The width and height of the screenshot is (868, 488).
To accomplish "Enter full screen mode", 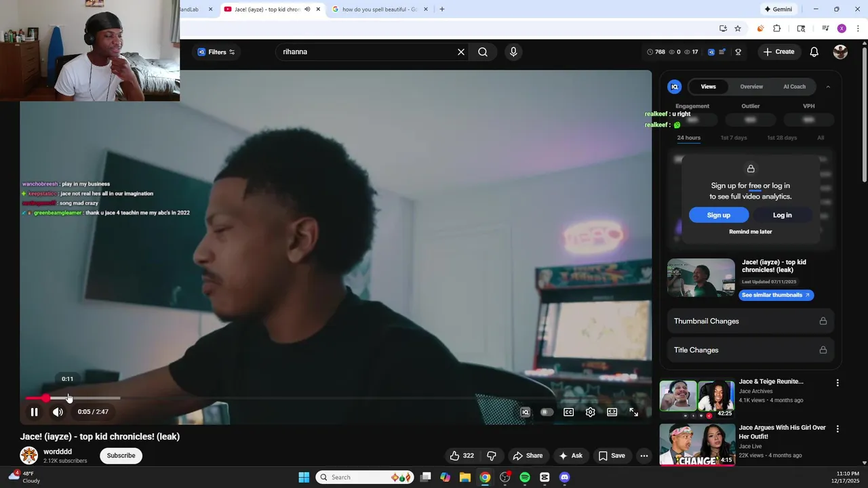I will pos(634,412).
